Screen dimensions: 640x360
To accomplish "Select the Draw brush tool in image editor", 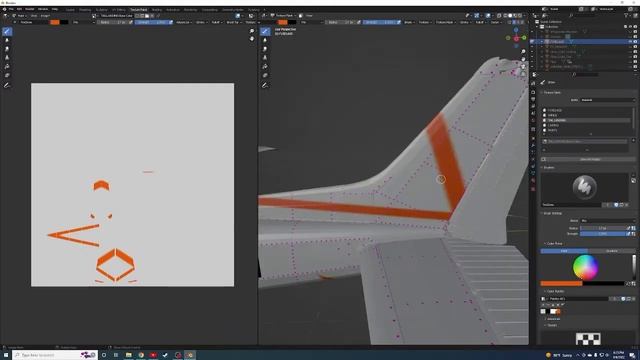I will point(7,31).
